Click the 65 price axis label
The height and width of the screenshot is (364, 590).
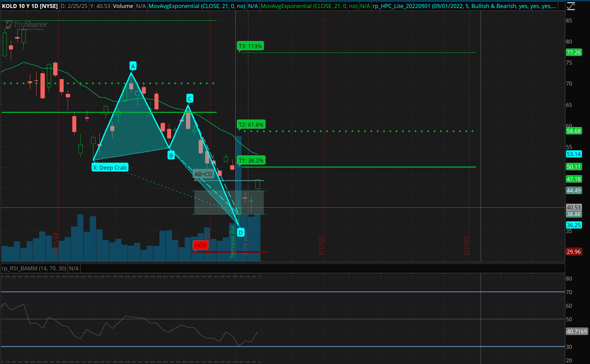click(x=569, y=105)
